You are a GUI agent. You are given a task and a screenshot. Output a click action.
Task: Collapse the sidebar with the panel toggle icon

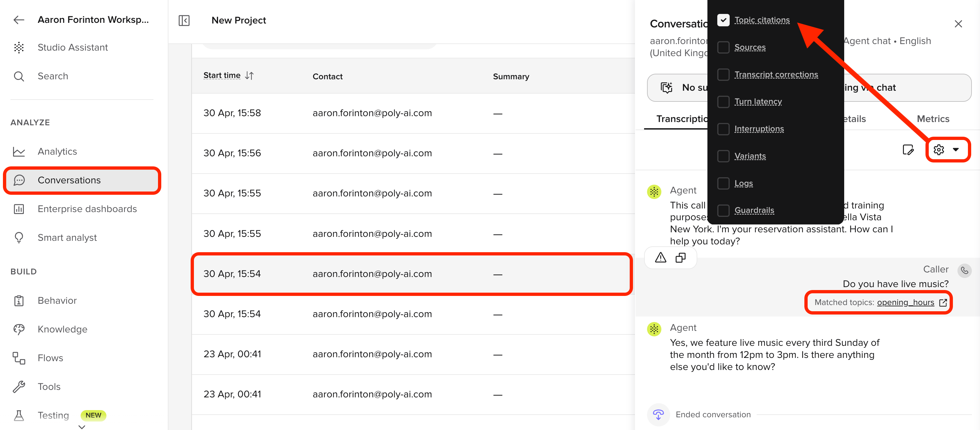(184, 21)
